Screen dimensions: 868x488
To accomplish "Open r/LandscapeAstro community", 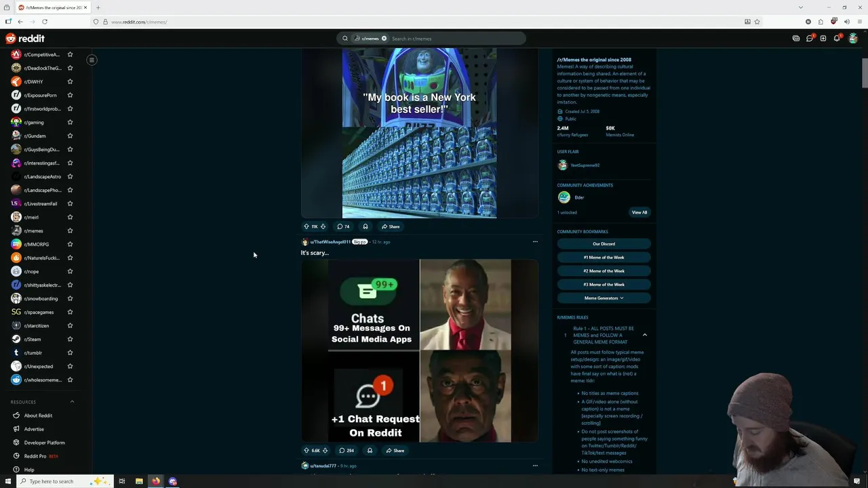I will tap(42, 176).
